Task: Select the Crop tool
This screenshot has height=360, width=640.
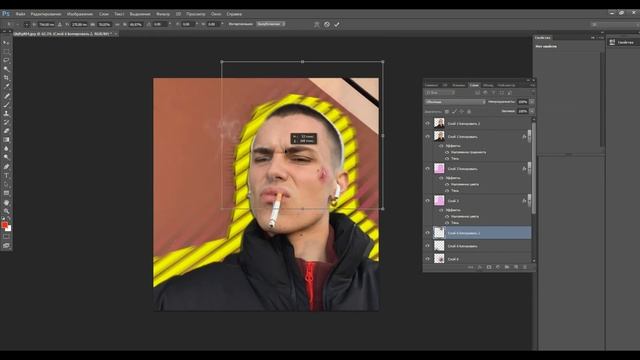Action: coord(6,78)
